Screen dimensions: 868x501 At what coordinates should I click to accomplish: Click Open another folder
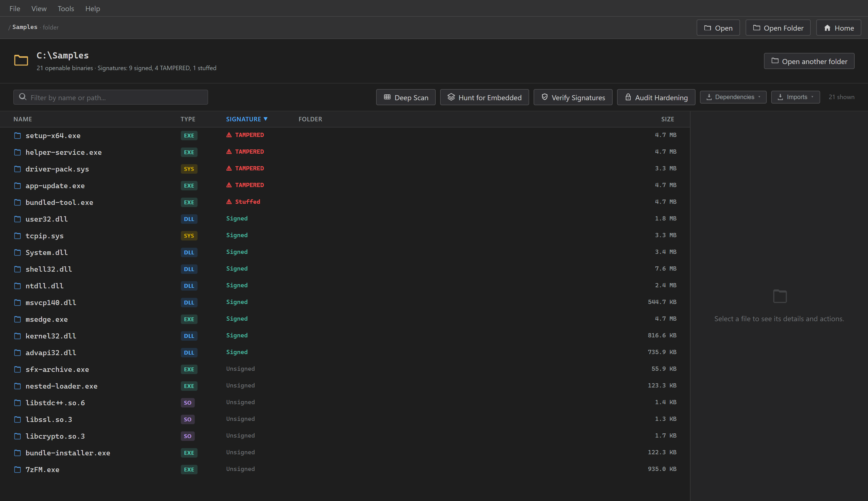point(809,61)
